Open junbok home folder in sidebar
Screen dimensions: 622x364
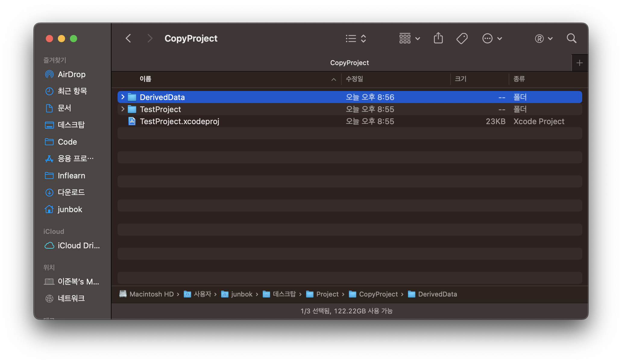[70, 209]
